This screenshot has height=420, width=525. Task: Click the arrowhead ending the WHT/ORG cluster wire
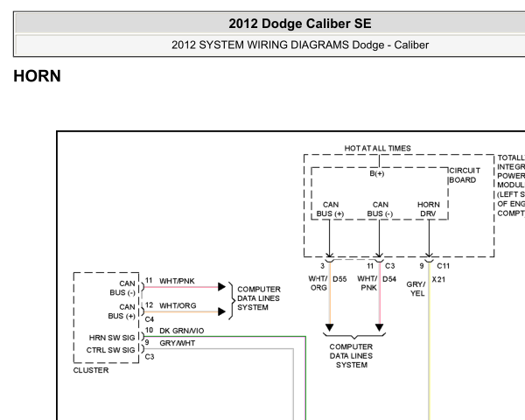pyautogui.click(x=221, y=311)
